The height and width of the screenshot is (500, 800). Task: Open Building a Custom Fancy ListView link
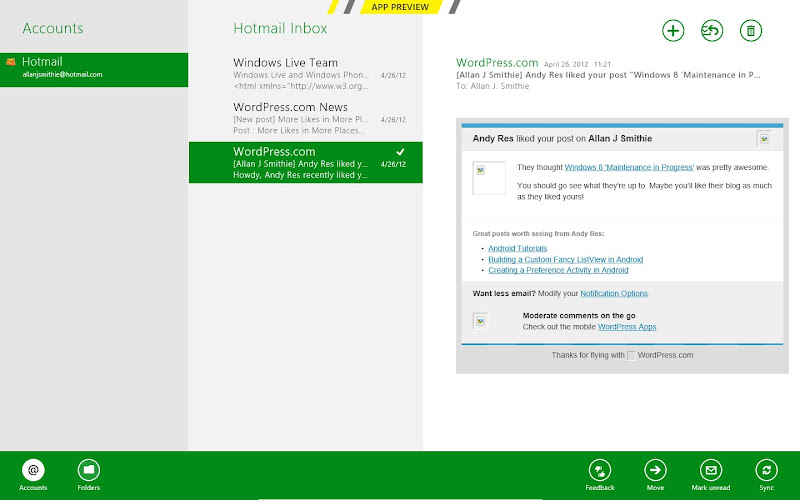click(x=565, y=260)
